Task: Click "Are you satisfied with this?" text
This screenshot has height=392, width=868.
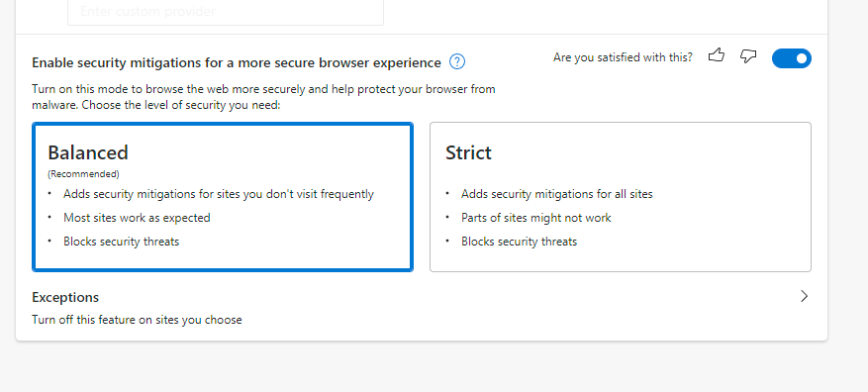Action: click(x=623, y=57)
